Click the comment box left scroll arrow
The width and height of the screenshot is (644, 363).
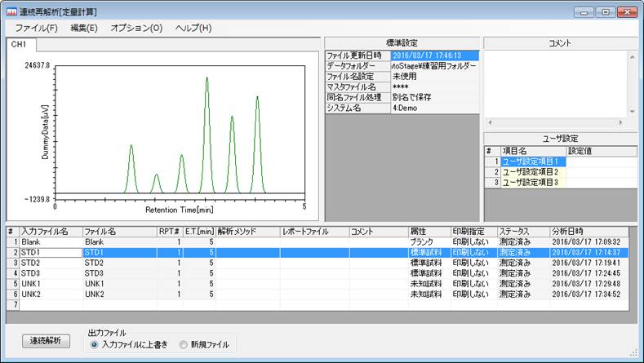click(x=488, y=123)
